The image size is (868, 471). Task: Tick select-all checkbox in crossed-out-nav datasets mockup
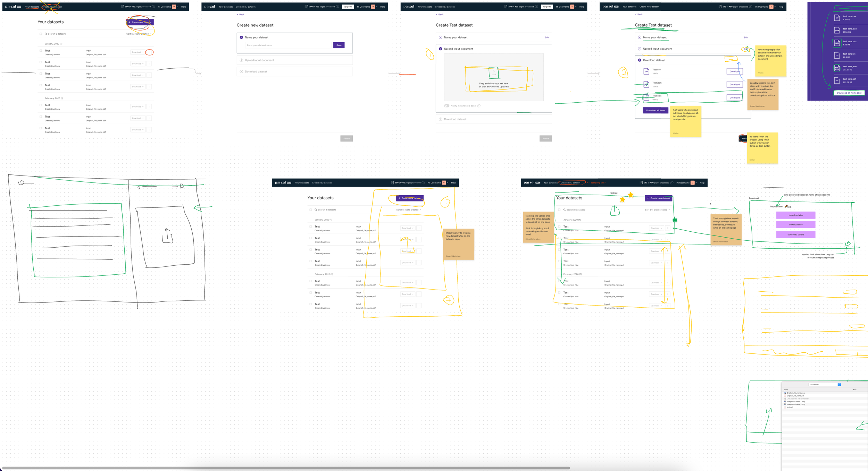click(41, 34)
